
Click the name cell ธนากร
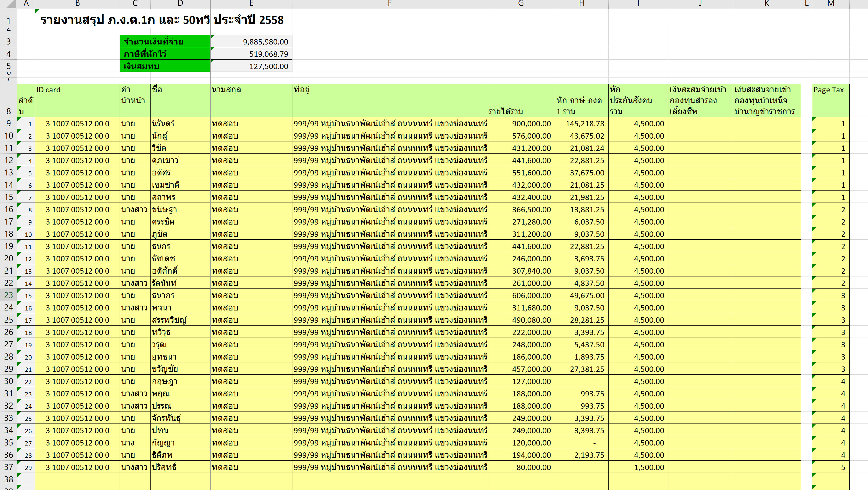(x=180, y=295)
